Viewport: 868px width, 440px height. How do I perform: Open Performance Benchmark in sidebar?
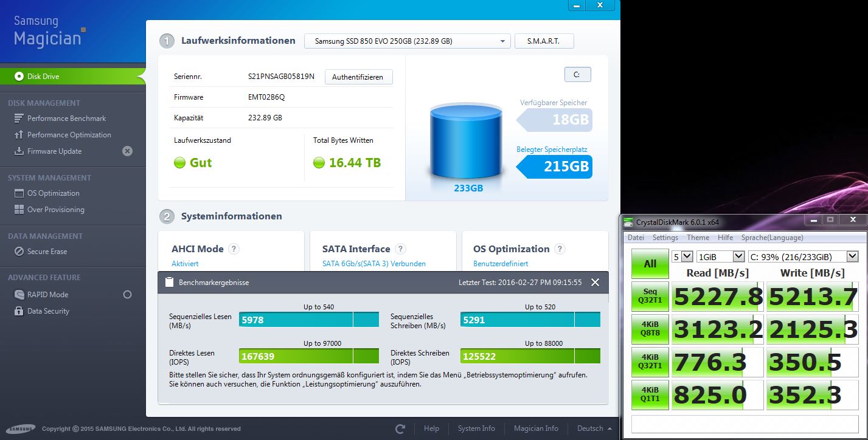(66, 119)
